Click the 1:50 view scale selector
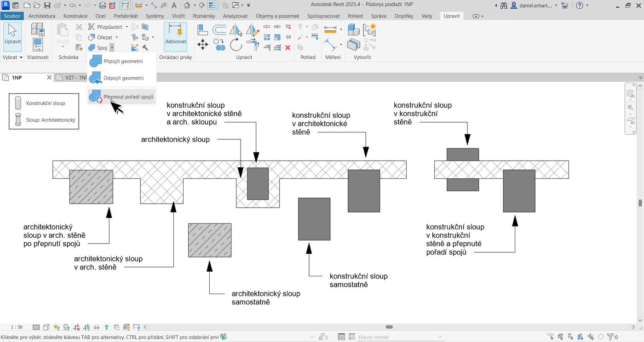 point(17,327)
